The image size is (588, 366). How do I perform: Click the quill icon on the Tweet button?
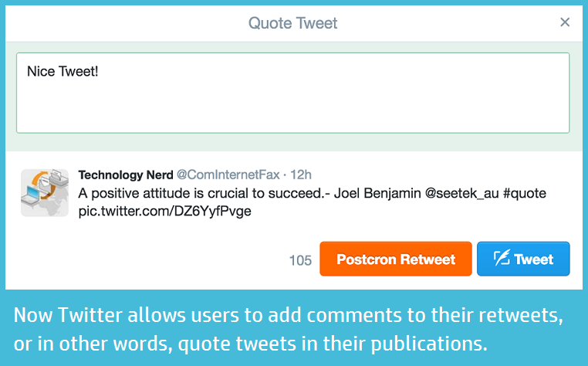pos(501,259)
